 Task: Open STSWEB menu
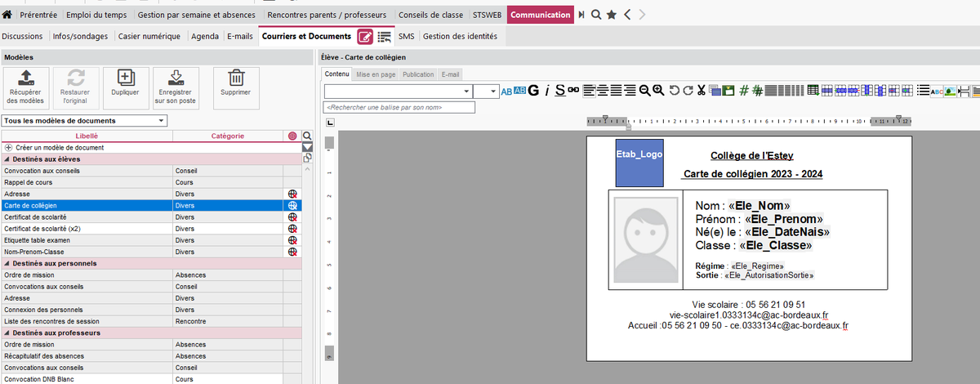pyautogui.click(x=487, y=15)
